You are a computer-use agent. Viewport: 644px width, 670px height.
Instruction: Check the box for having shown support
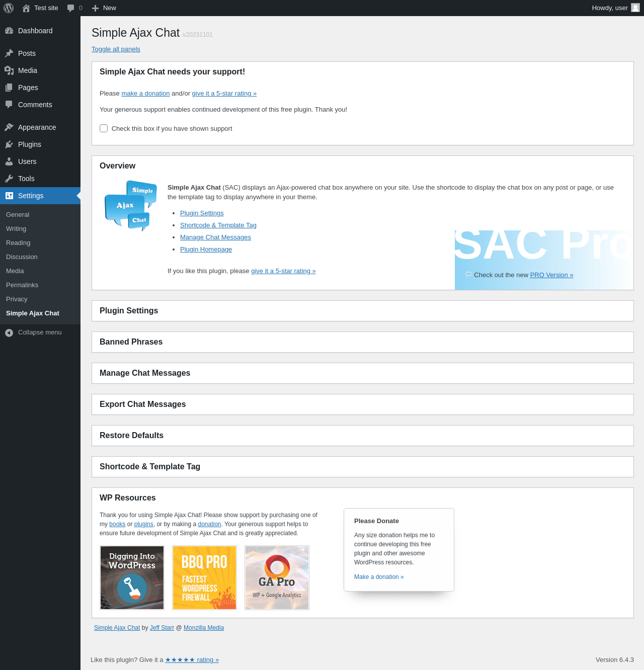click(x=104, y=128)
